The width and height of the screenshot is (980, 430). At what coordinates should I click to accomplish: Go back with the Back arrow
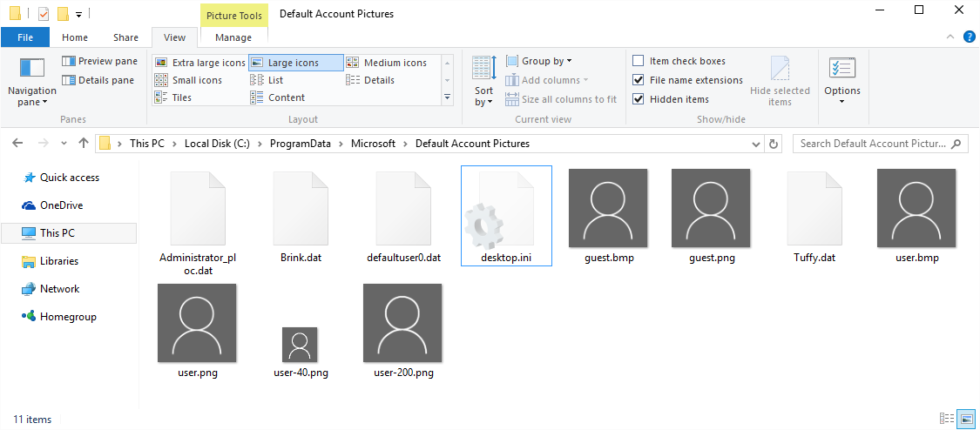pyautogui.click(x=17, y=144)
